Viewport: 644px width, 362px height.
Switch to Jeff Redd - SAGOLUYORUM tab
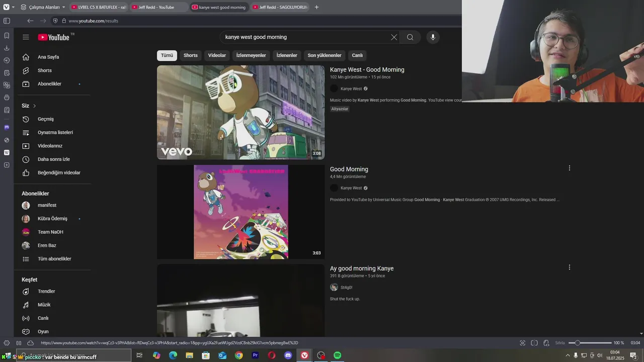(x=279, y=7)
